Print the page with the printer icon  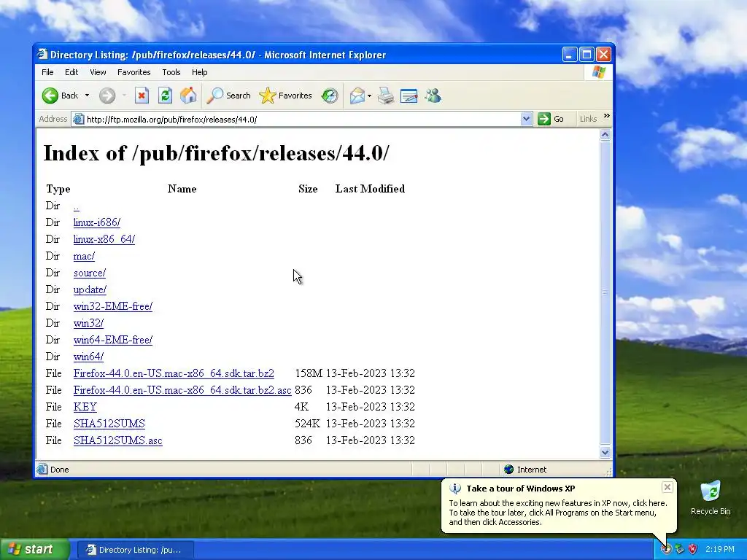click(386, 96)
